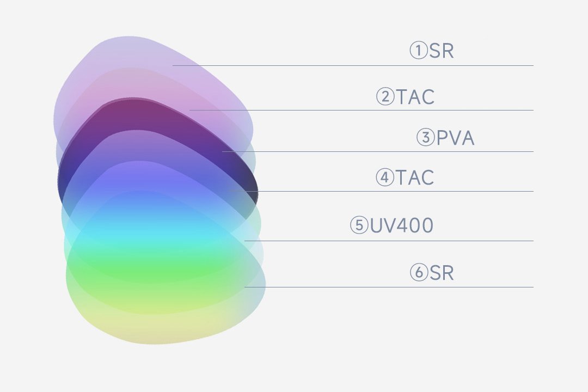This screenshot has width=588, height=392.
Task: Click the leader line under the top SR label
Action: 381,66
